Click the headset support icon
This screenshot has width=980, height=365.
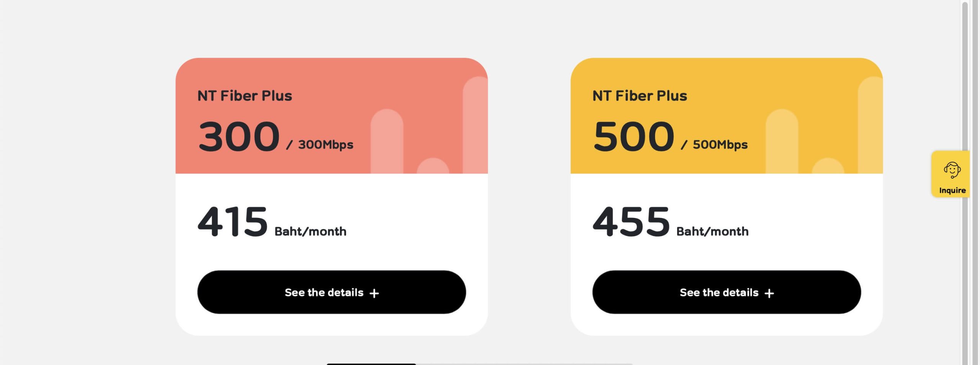pos(952,170)
